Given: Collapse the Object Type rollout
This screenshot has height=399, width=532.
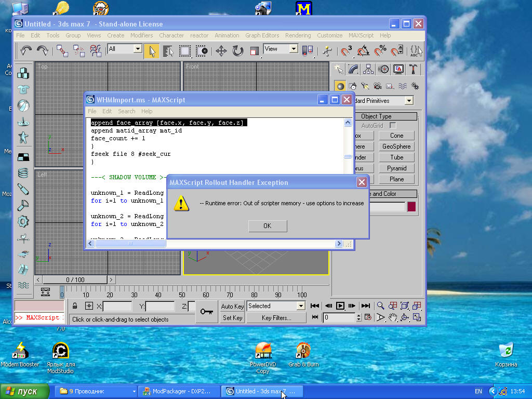Looking at the screenshot, I should coord(376,116).
